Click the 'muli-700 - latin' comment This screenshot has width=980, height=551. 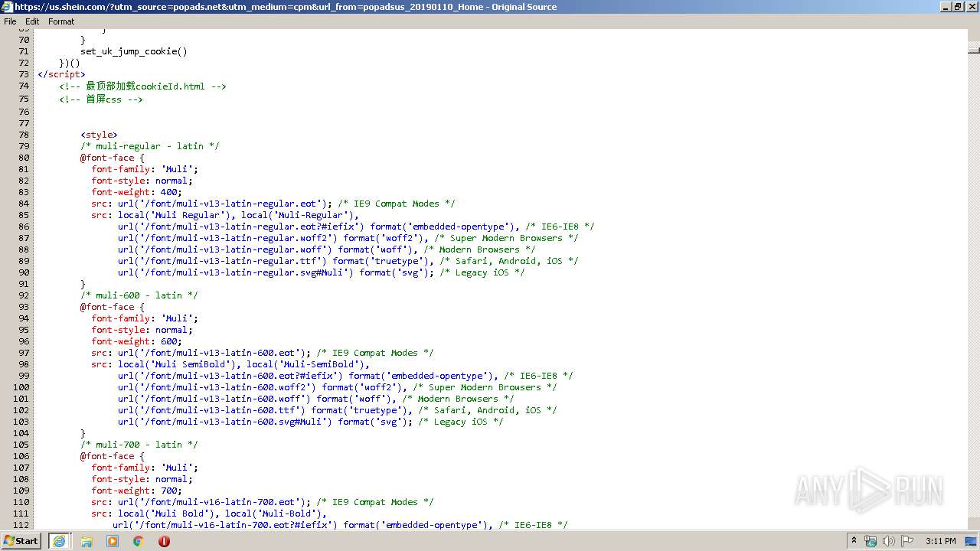click(139, 445)
